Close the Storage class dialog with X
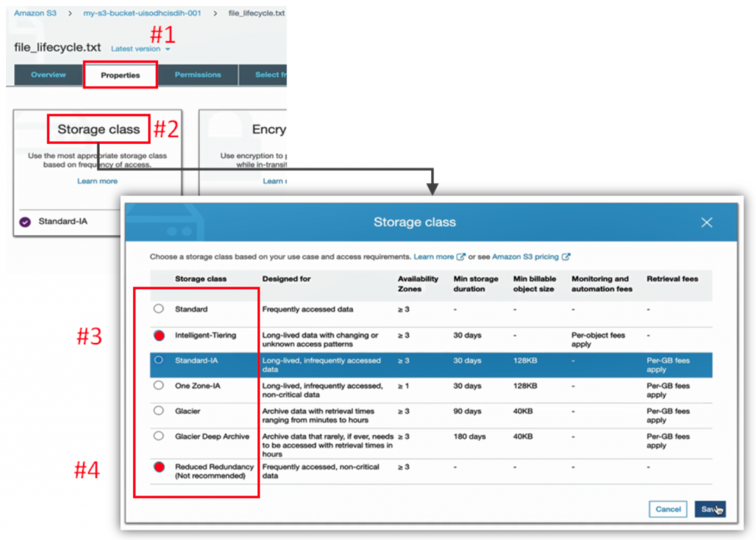 pyautogui.click(x=707, y=222)
